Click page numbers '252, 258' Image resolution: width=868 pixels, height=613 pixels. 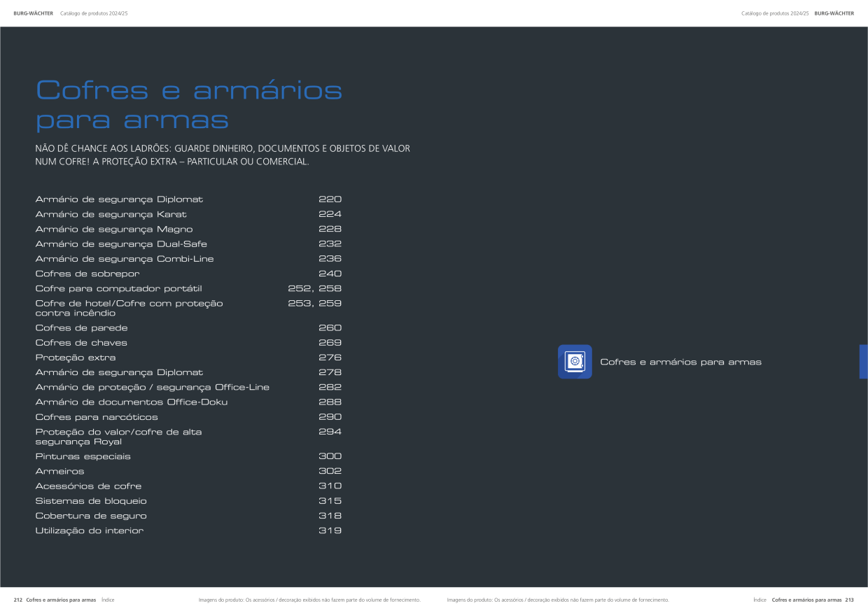(x=315, y=288)
